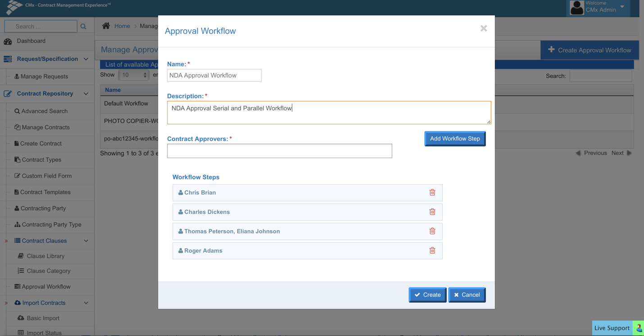Collapse the Request/Specification menu
The image size is (644, 336).
(x=86, y=59)
